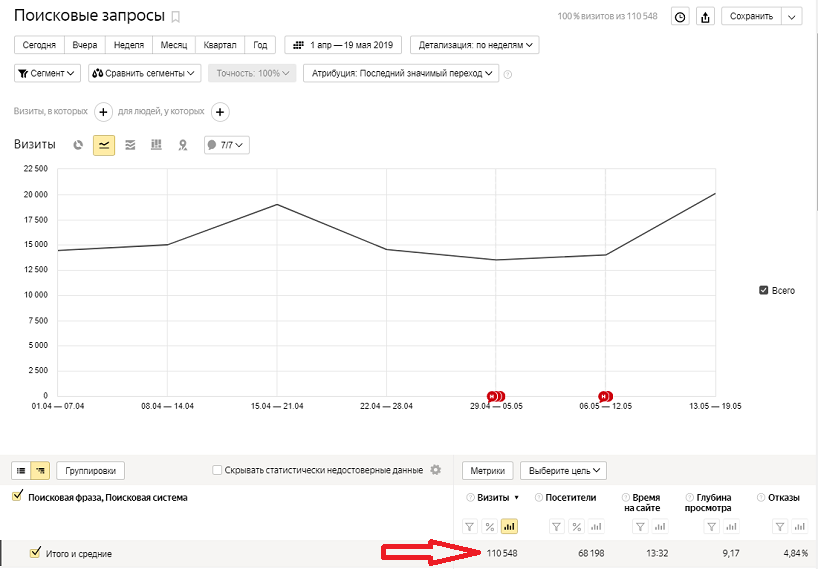Viewport: 818px width, 569px height.
Task: Sort by Визиты column header
Action: coord(493,498)
